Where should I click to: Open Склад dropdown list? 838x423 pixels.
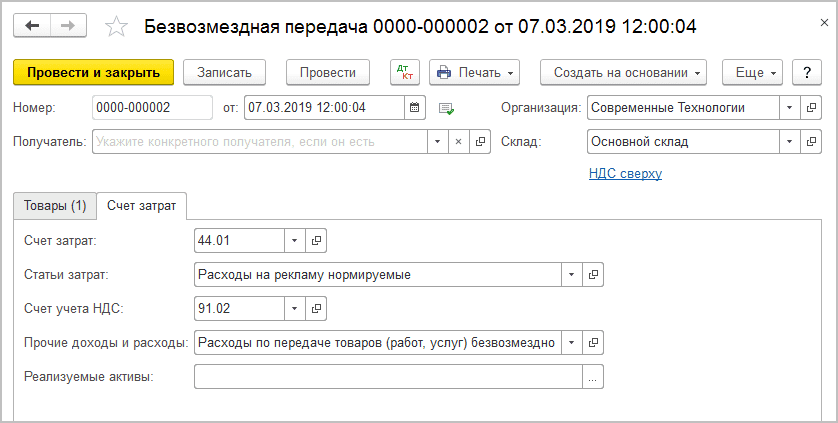(x=789, y=142)
